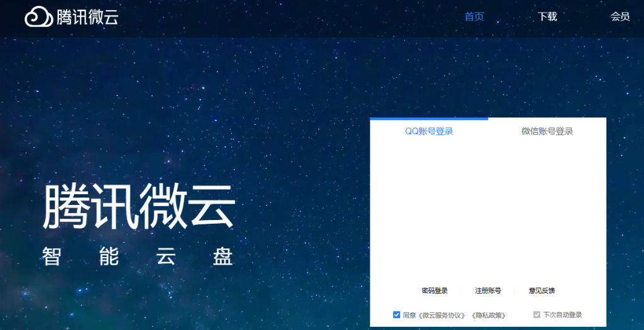Open the 会员 menu item

click(620, 16)
